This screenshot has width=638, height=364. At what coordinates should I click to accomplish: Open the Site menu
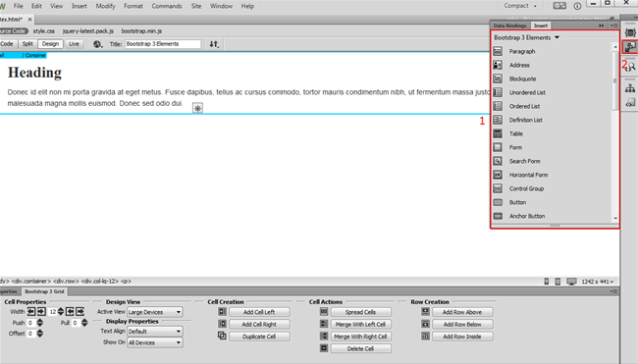(196, 6)
